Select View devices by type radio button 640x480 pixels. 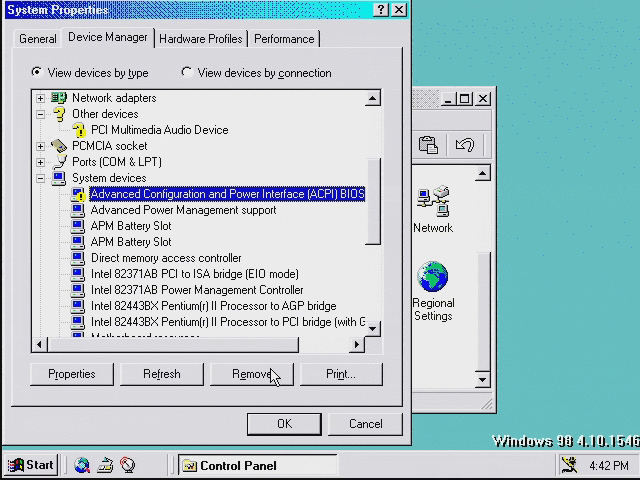37,72
